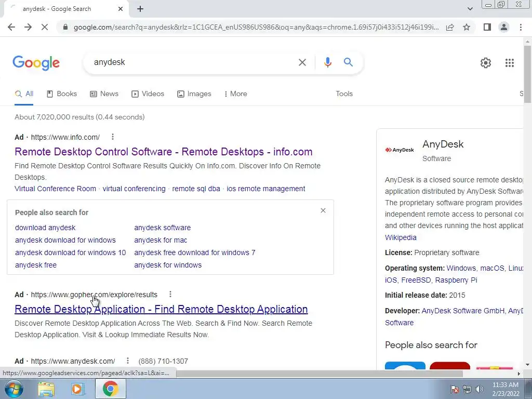532x399 pixels.
Task: Open the virtual conferencing sitelink
Action: [x=134, y=189]
